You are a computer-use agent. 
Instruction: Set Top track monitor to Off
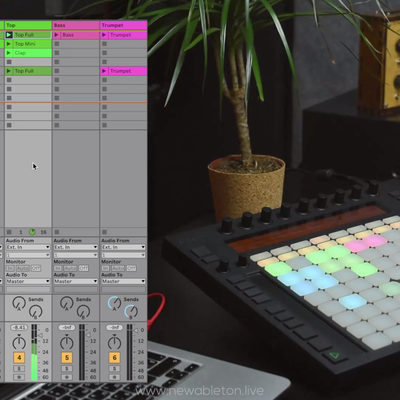[x=36, y=268]
